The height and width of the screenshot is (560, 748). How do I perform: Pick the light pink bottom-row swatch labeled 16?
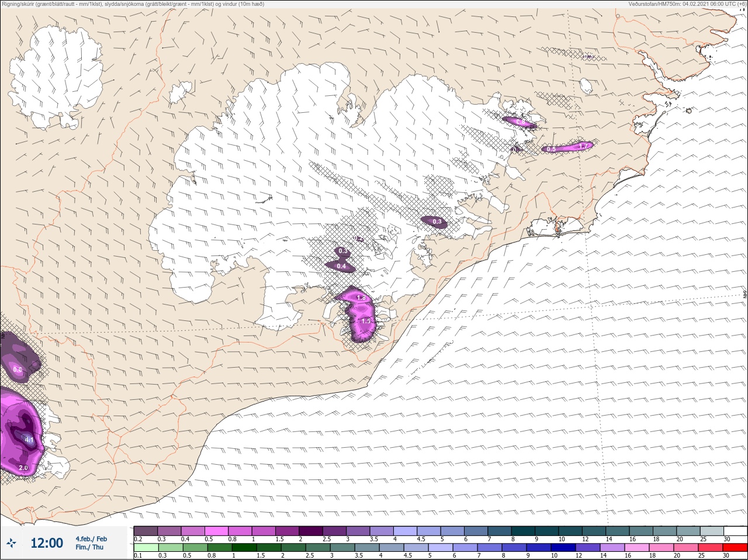click(x=638, y=548)
